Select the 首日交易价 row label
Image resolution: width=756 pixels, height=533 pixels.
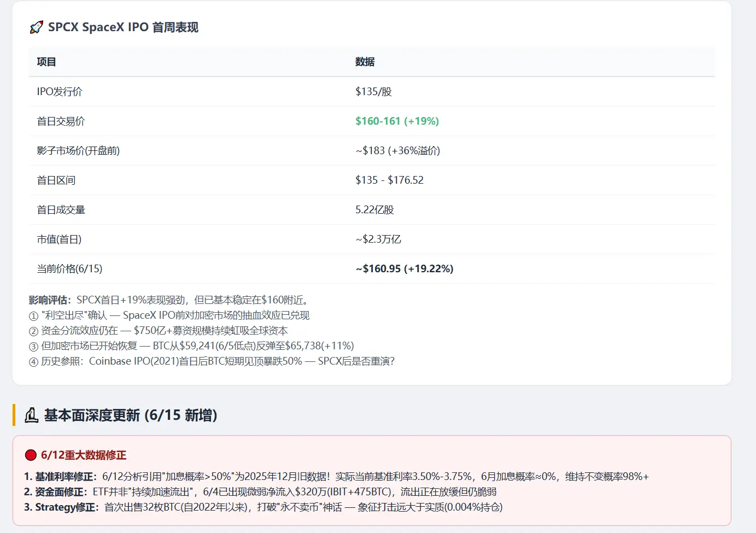[x=61, y=121]
